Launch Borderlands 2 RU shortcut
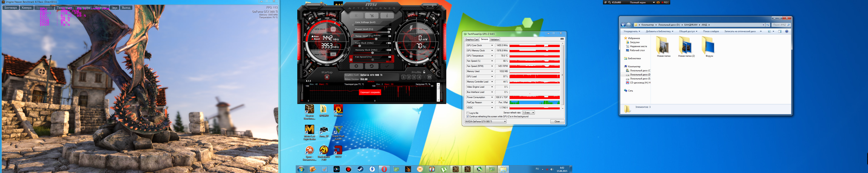Image resolution: width=868 pixels, height=173 pixels. pos(324,153)
